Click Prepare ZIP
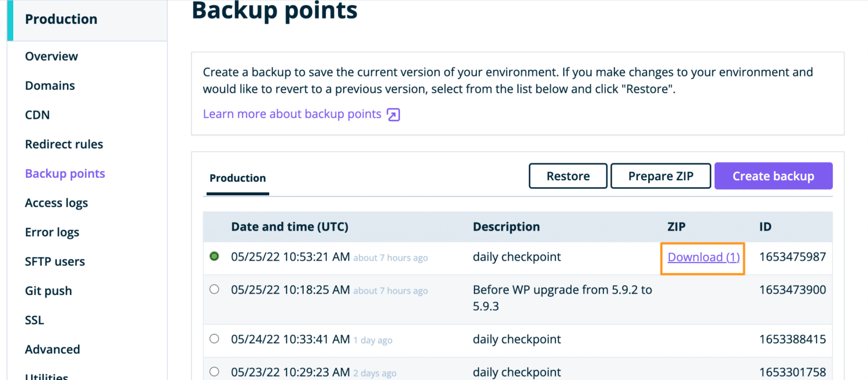The width and height of the screenshot is (868, 380). [x=660, y=176]
